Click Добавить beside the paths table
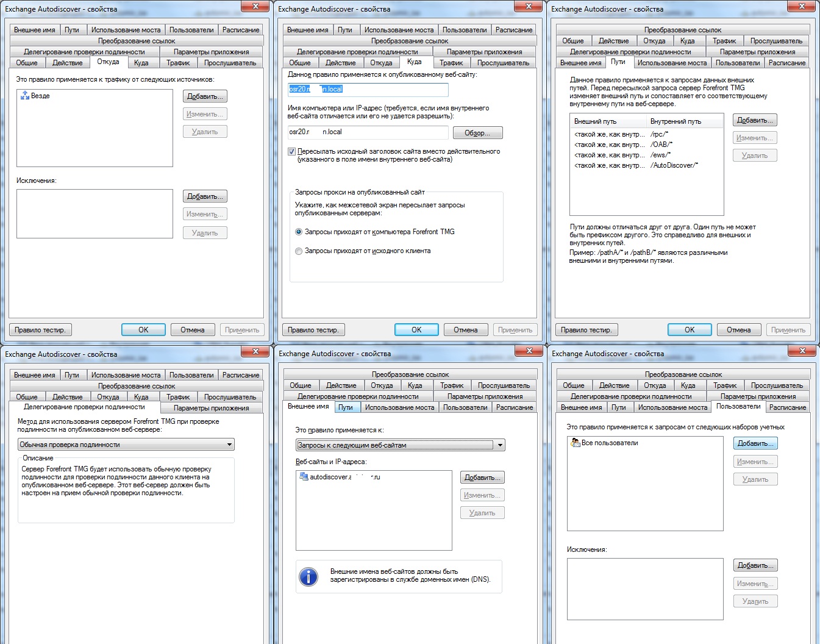 coord(755,120)
